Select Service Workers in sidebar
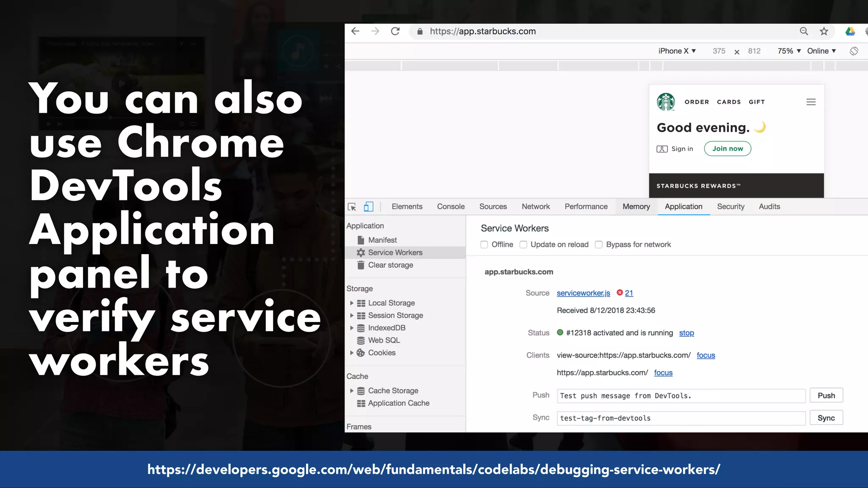868x488 pixels. coord(405,252)
